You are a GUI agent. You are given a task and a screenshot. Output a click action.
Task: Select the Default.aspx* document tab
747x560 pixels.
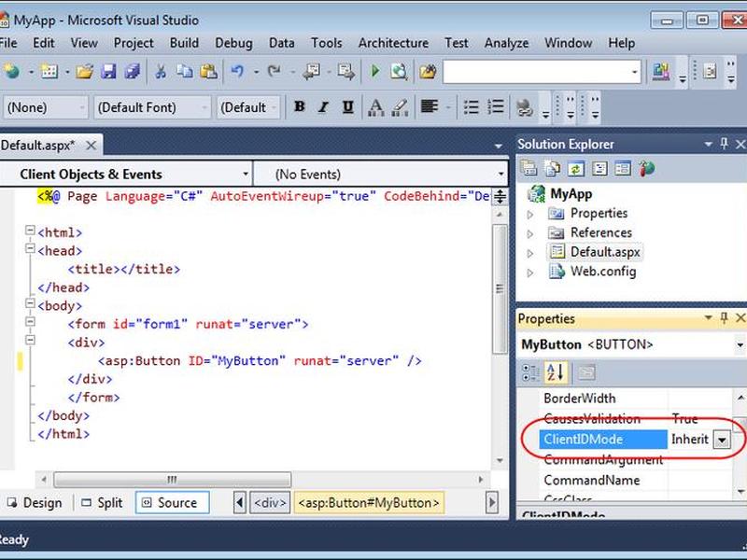pyautogui.click(x=38, y=146)
